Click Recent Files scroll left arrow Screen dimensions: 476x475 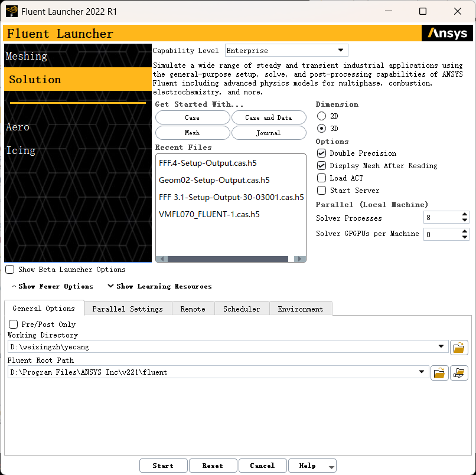pyautogui.click(x=162, y=258)
